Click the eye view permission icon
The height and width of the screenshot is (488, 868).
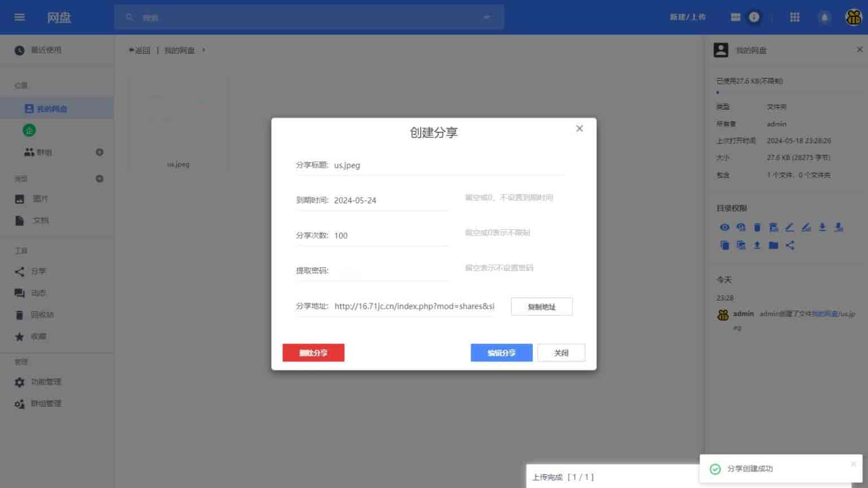[724, 227]
